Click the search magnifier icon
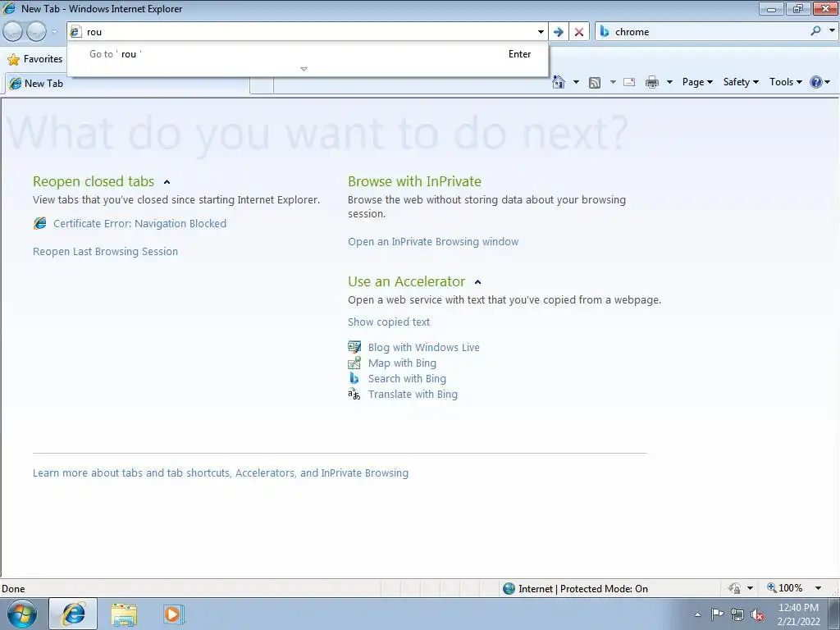The width and height of the screenshot is (840, 630). coord(815,31)
